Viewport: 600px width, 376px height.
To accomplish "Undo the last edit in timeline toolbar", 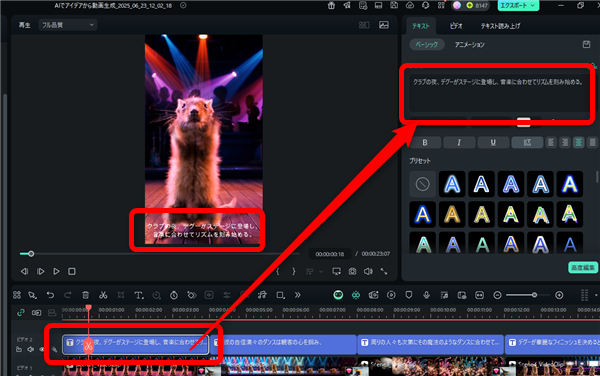I will (x=50, y=295).
